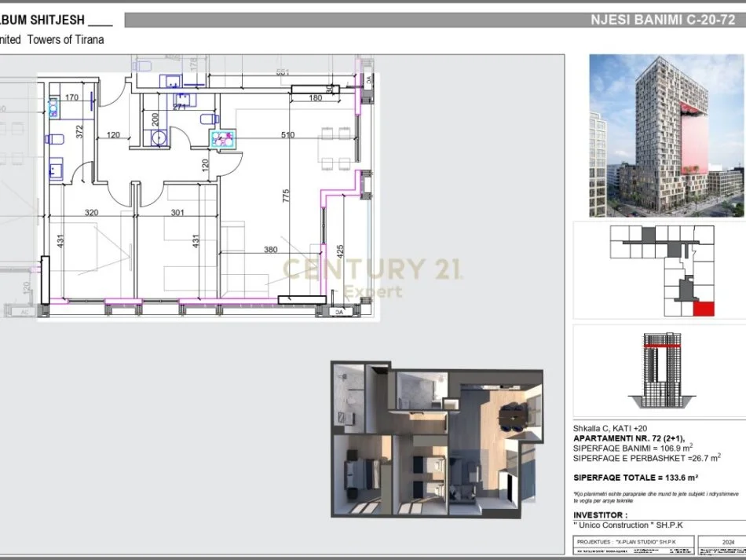This screenshot has width=746, height=560.
Task: Click the Unico Construction SH.P.K link
Action: (x=628, y=524)
